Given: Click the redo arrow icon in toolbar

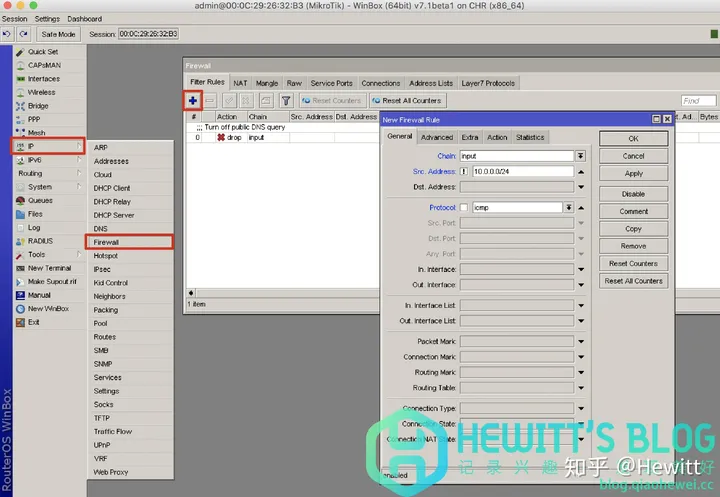Looking at the screenshot, I should [24, 34].
